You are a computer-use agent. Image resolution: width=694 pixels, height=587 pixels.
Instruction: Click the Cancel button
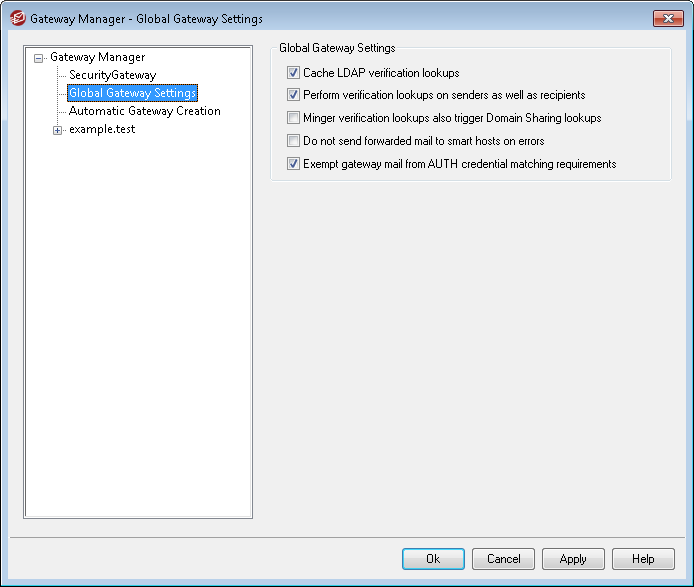[x=503, y=559]
